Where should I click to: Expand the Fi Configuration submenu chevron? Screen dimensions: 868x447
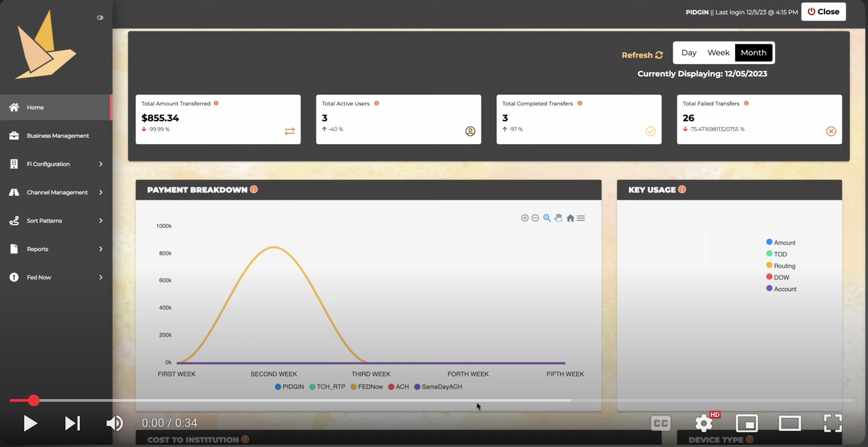coord(101,164)
